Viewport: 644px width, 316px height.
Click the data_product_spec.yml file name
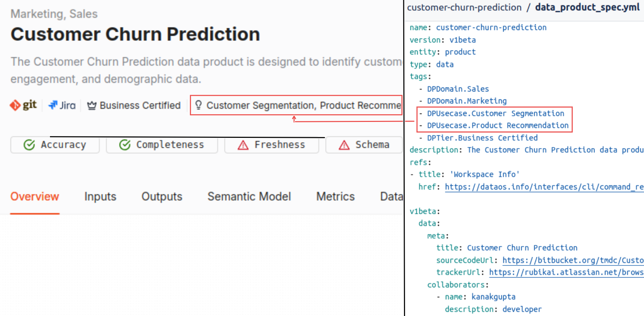coord(587,7)
